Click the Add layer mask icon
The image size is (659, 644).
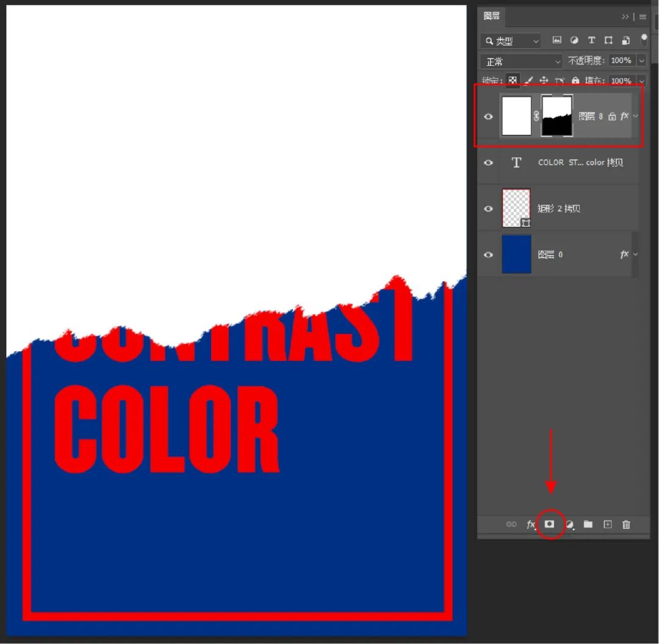pos(549,524)
